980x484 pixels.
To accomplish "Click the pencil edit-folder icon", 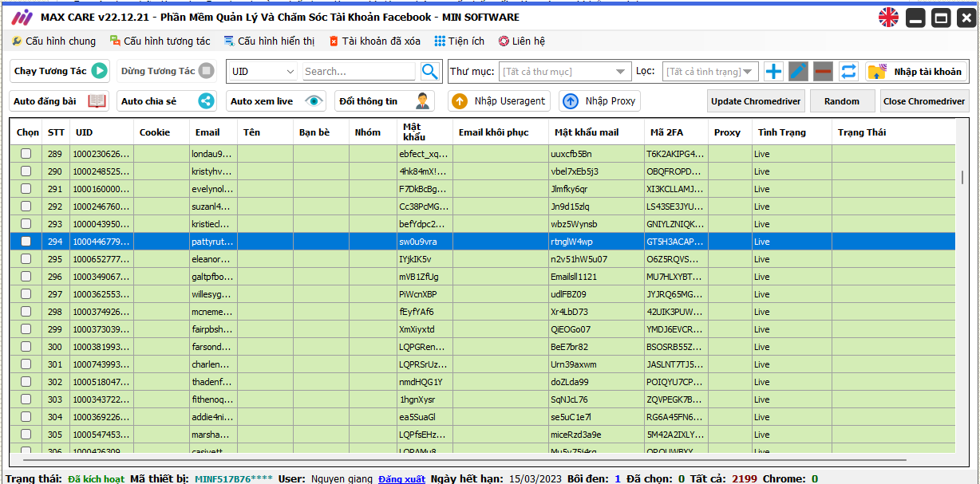I will coord(798,71).
